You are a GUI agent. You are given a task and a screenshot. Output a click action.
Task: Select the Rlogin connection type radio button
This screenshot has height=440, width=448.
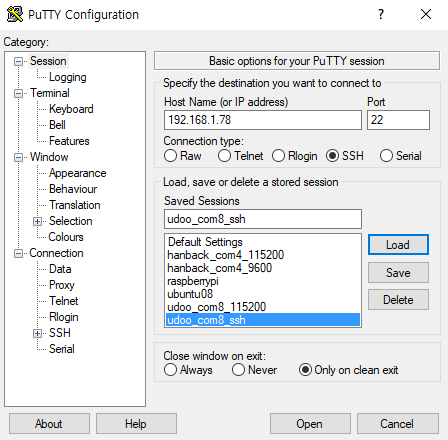(278, 156)
